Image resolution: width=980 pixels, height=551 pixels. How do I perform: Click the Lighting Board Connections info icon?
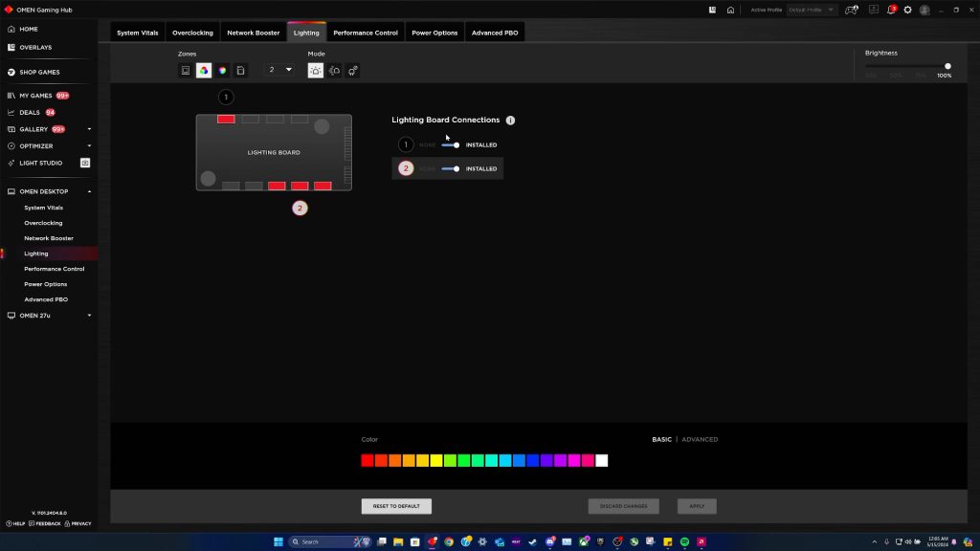[510, 121]
